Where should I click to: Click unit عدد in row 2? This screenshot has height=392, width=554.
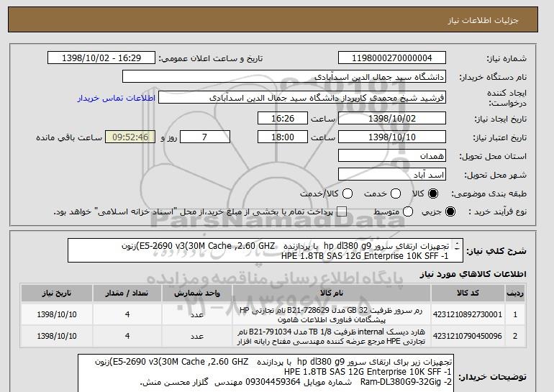tap(197, 336)
